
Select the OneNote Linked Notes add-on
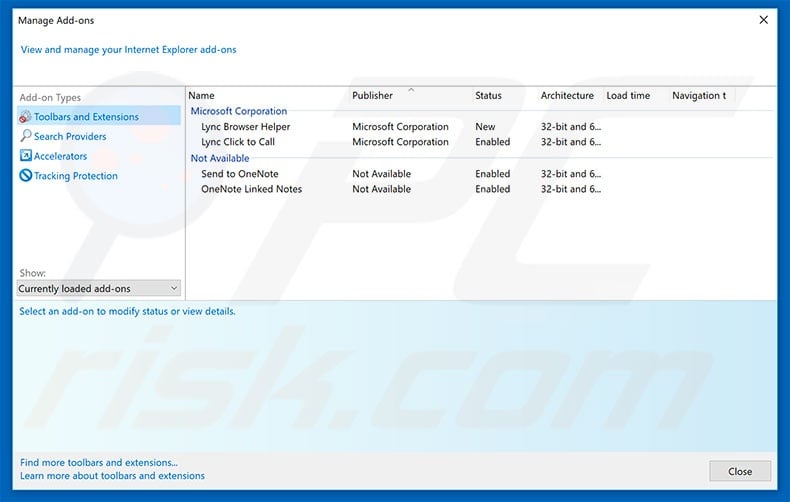click(x=251, y=189)
